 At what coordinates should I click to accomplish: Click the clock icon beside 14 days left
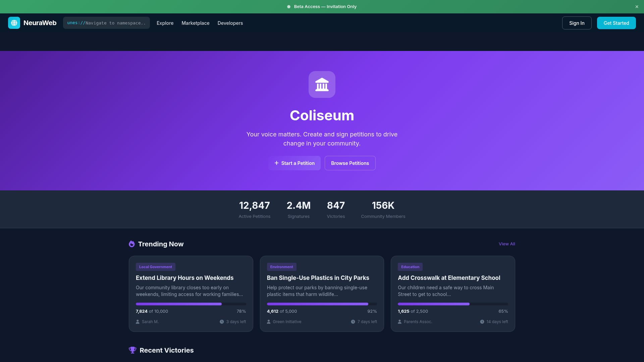click(x=482, y=322)
